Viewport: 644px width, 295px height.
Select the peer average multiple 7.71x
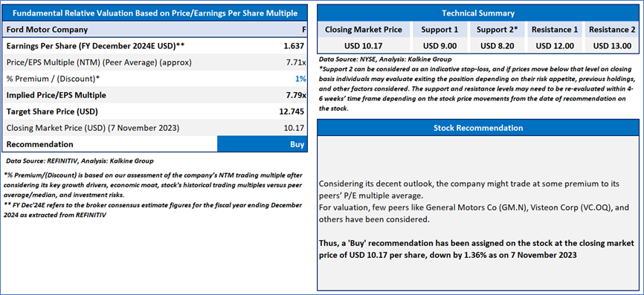295,62
